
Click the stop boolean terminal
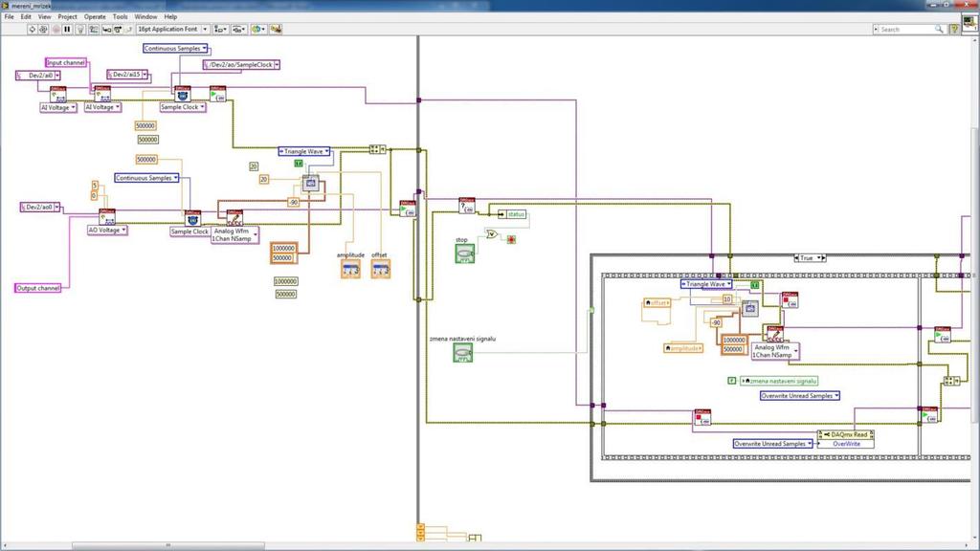464,253
